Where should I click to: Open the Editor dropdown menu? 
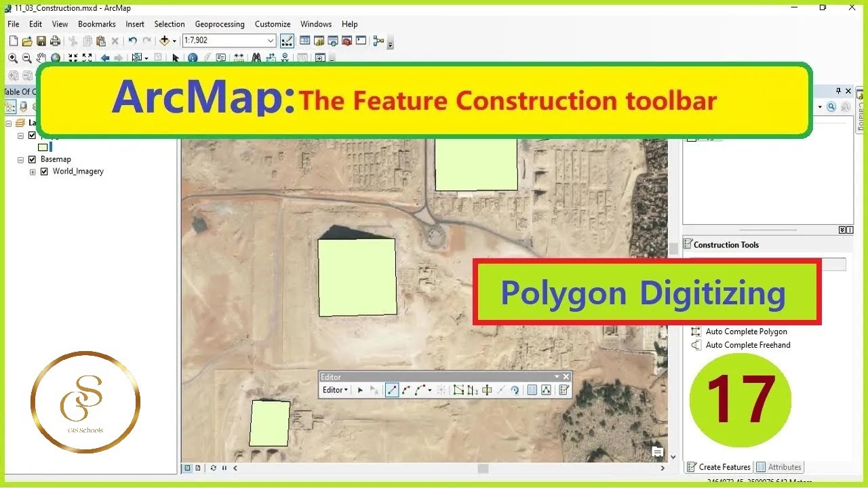[x=335, y=390]
